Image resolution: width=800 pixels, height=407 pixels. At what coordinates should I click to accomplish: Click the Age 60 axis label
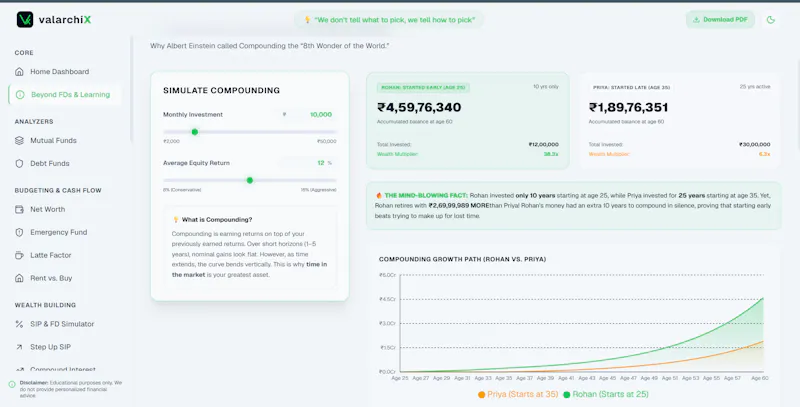pos(760,378)
